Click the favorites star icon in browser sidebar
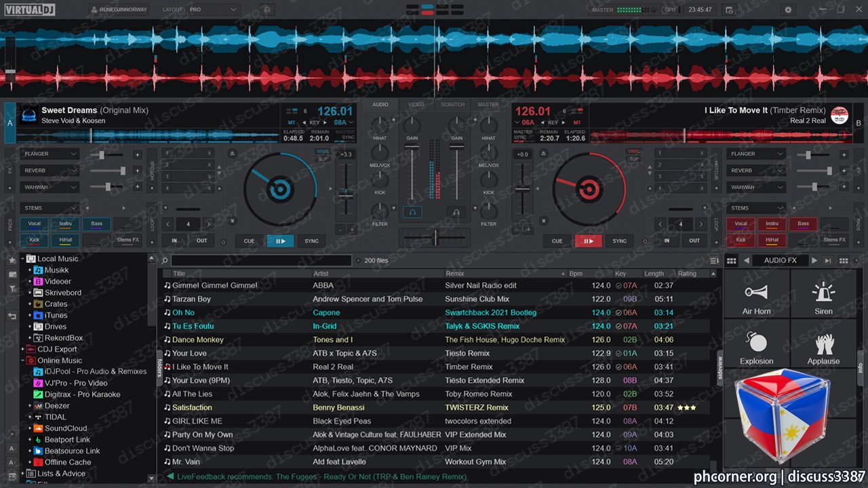The height and width of the screenshot is (488, 868). pyautogui.click(x=12, y=260)
